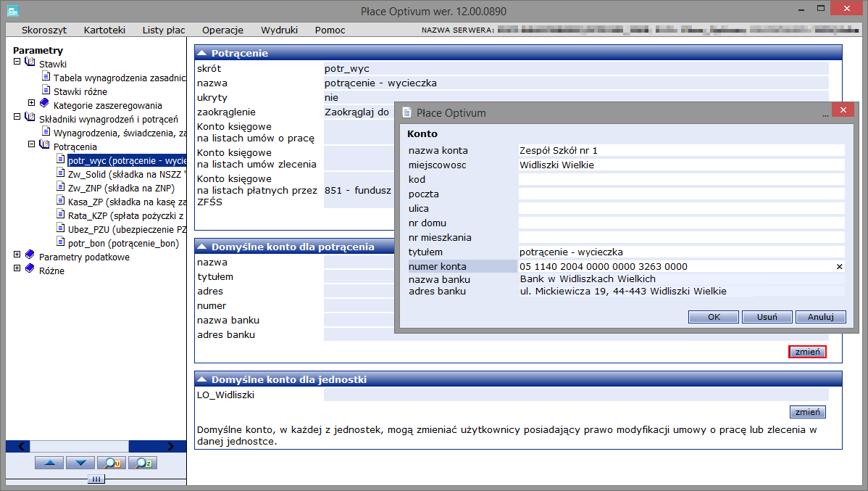Collapse the Domyślne konto dla potrącenia section

(202, 247)
